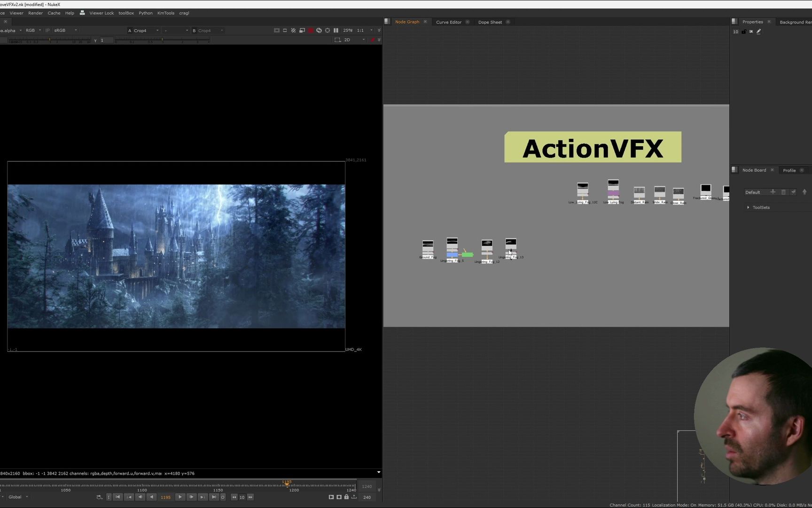This screenshot has width=812, height=508.
Task: Click the target-shaped viewer icon
Action: point(328,31)
